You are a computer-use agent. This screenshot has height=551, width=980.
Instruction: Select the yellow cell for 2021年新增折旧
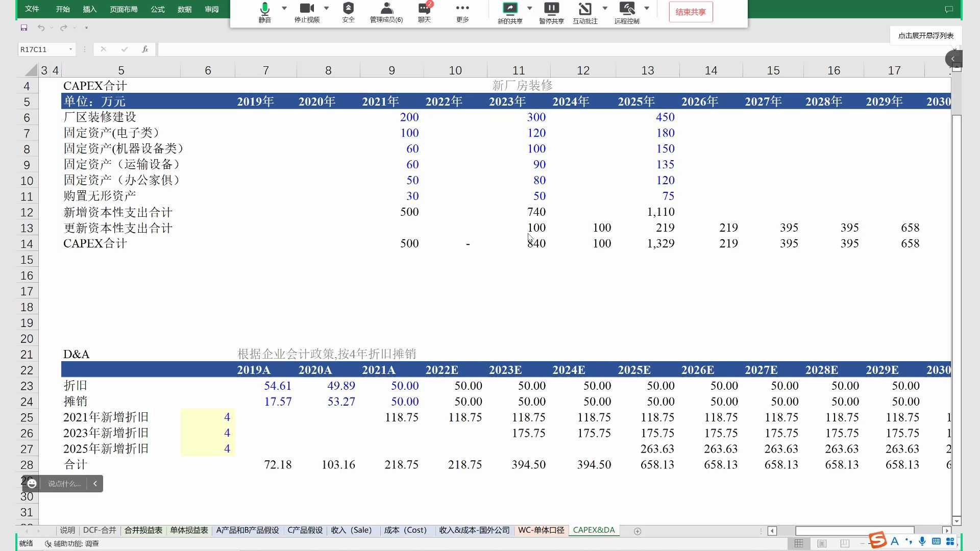(x=208, y=417)
